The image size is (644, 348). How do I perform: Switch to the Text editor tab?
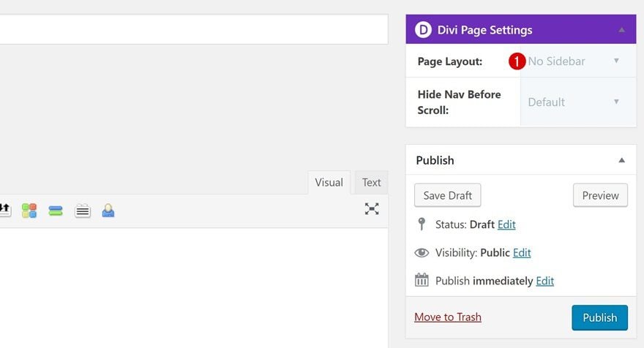click(371, 183)
